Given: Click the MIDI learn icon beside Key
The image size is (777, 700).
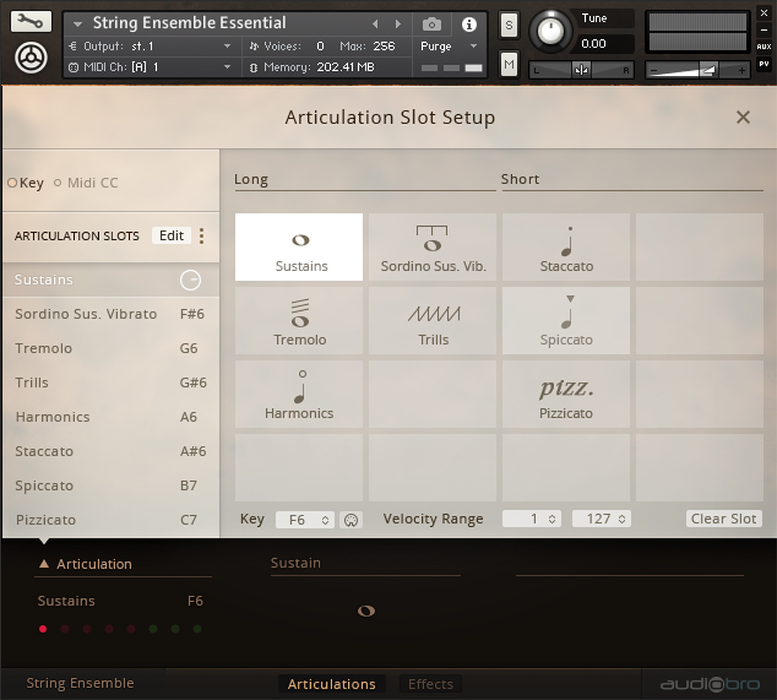Looking at the screenshot, I should (x=351, y=520).
